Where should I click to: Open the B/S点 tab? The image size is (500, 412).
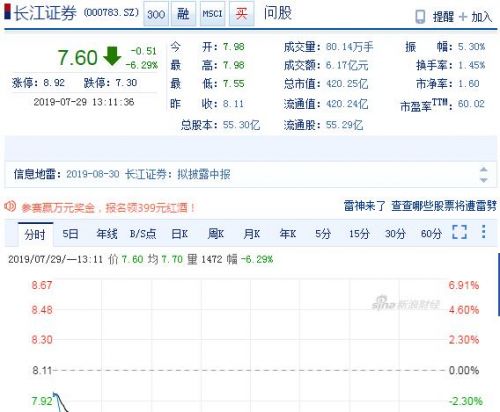(143, 234)
